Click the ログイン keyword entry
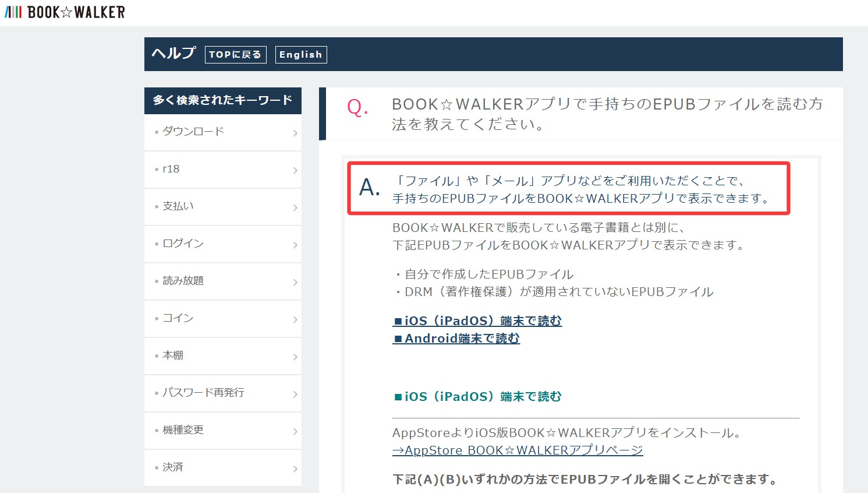The height and width of the screenshot is (493, 868). tap(183, 244)
